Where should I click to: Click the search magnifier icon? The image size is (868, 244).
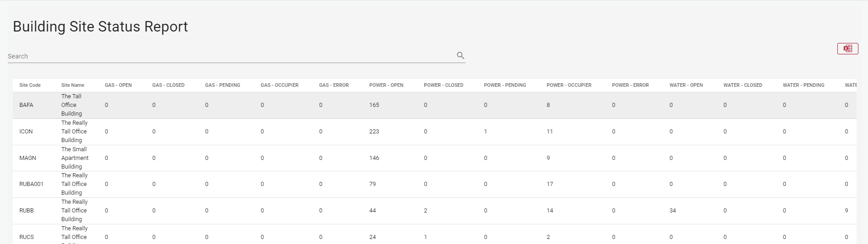[x=460, y=55]
